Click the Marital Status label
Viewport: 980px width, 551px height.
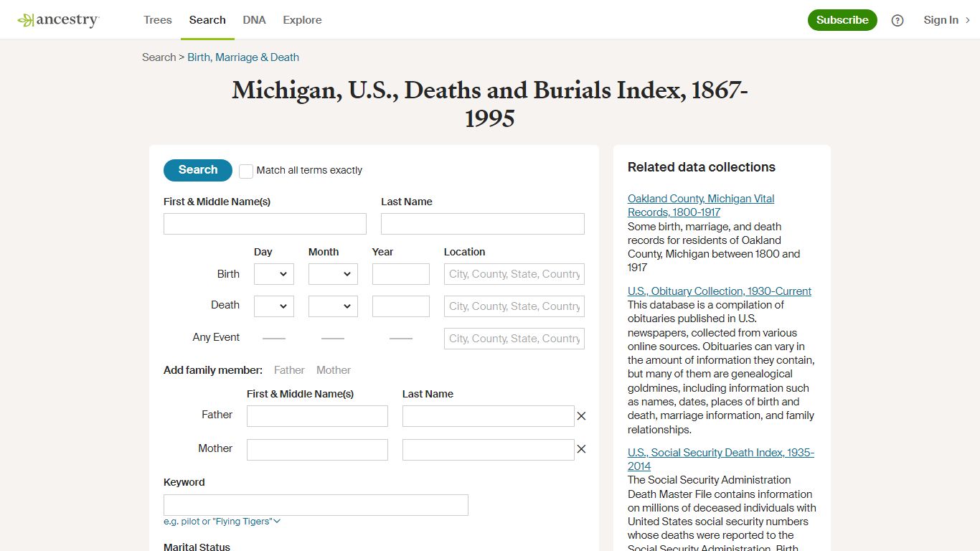[197, 547]
